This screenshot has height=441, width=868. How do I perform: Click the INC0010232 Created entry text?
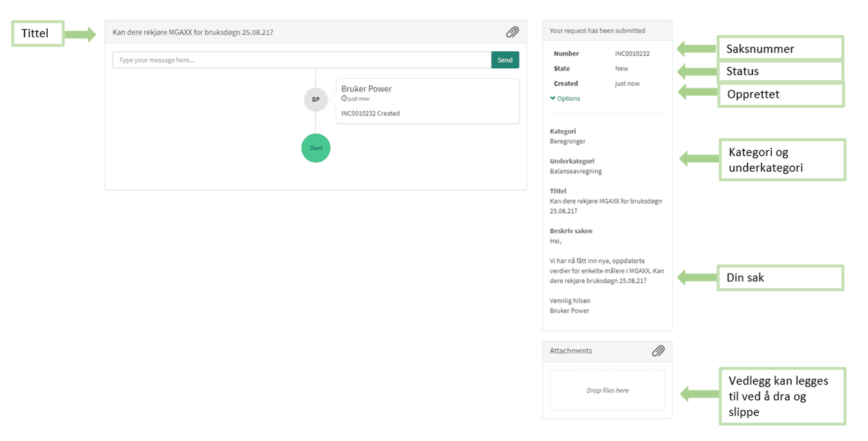coord(370,113)
